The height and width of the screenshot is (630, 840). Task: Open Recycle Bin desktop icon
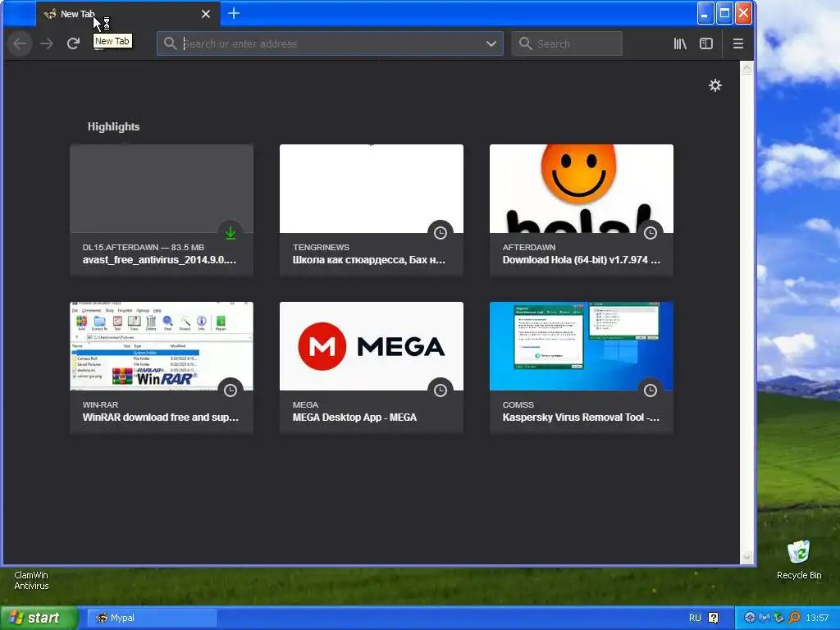click(799, 559)
